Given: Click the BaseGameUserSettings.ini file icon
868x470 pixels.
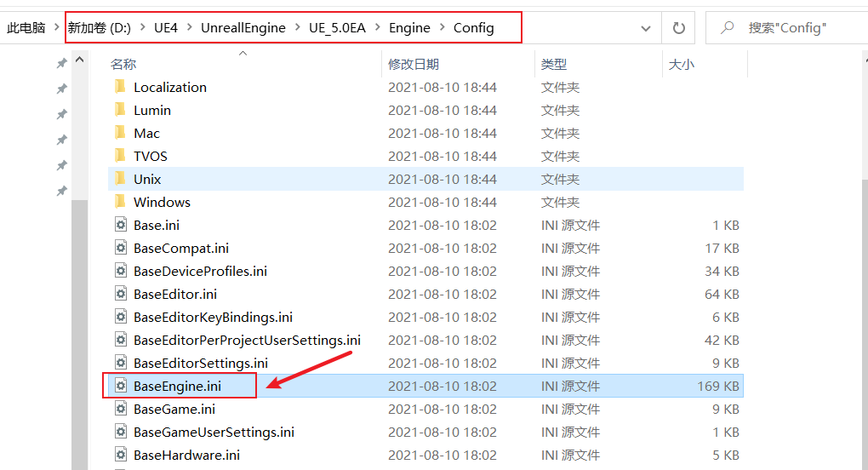Looking at the screenshot, I should (x=121, y=431).
